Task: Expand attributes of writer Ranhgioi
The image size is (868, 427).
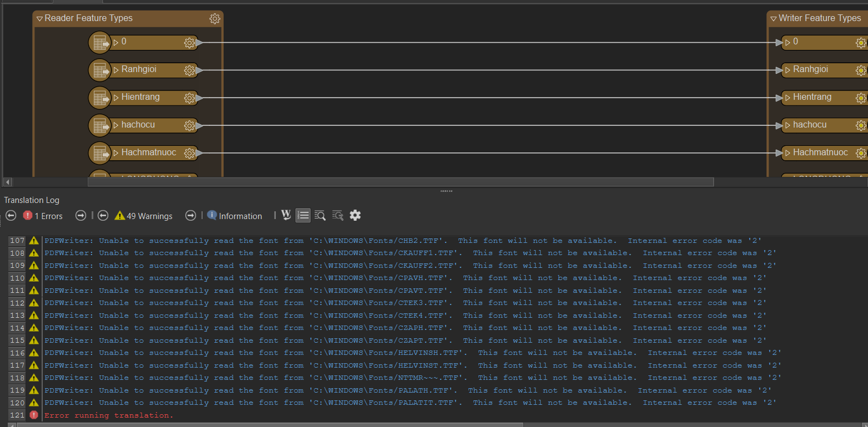Action: point(788,70)
